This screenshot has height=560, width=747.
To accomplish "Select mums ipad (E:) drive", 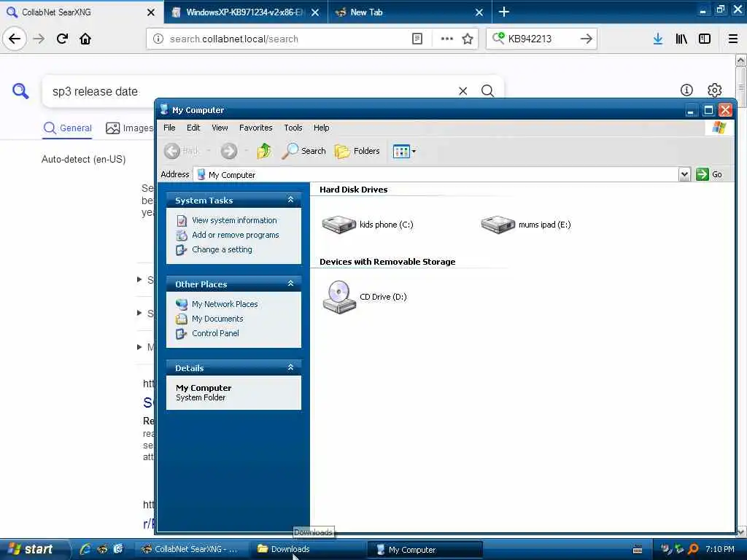I will click(525, 225).
